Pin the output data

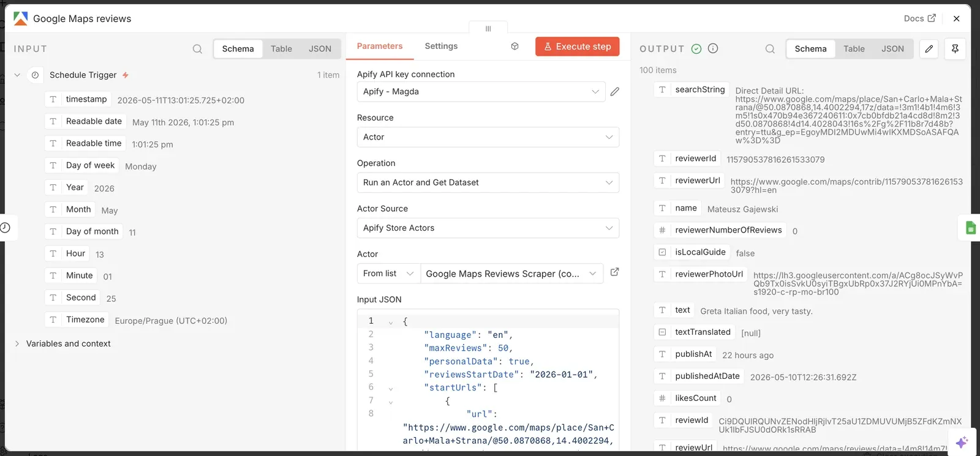click(x=955, y=49)
